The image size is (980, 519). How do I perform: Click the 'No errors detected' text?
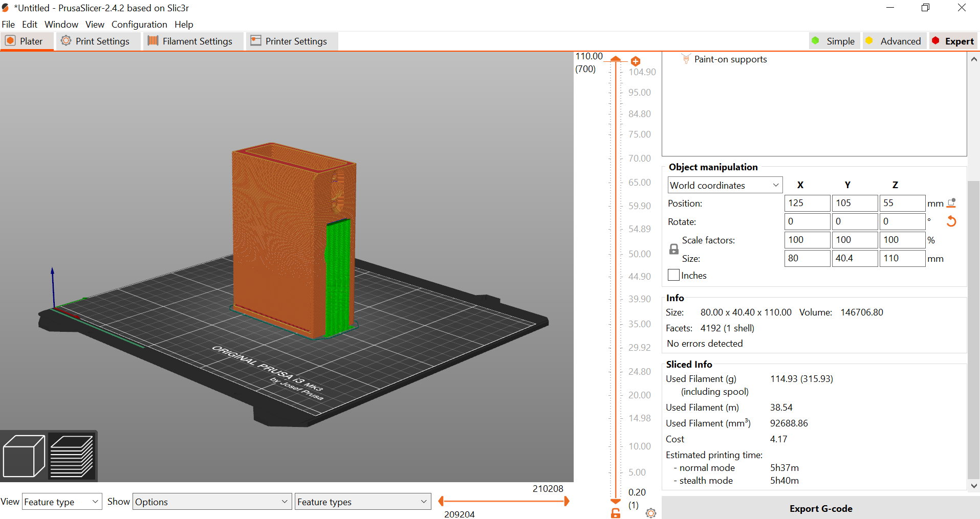coord(705,344)
